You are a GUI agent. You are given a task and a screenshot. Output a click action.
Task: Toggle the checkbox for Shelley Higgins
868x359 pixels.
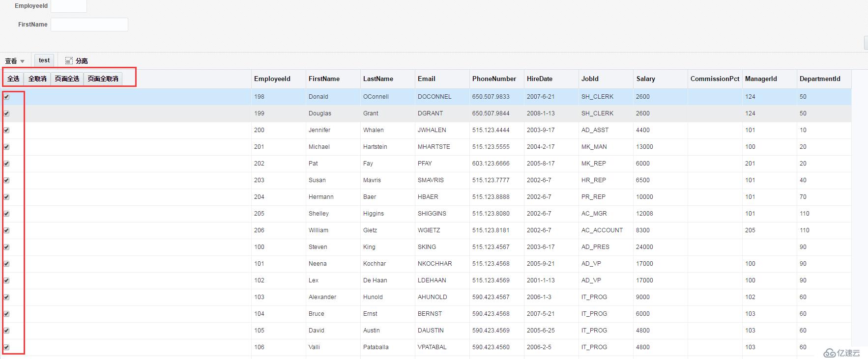pyautogui.click(x=6, y=214)
